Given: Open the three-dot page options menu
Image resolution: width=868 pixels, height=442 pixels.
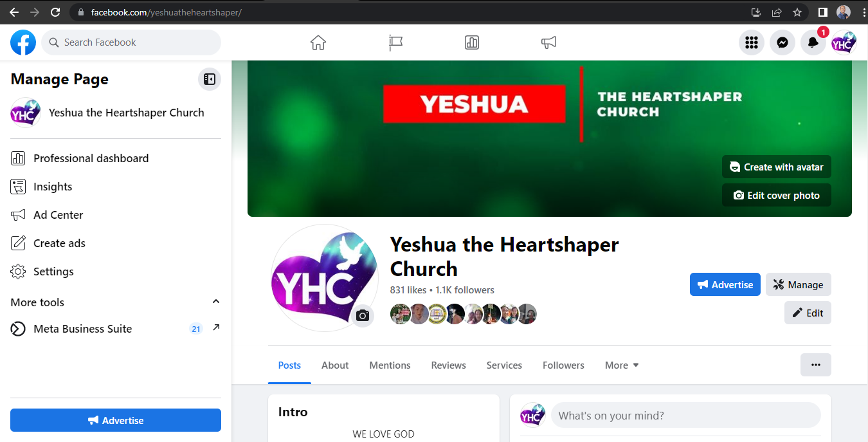Looking at the screenshot, I should coord(816,365).
